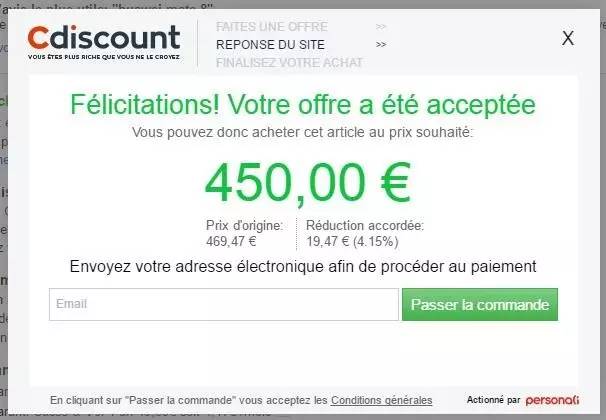This screenshot has width=606, height=420.
Task: Click the Félicitations headline text
Action: [x=303, y=104]
